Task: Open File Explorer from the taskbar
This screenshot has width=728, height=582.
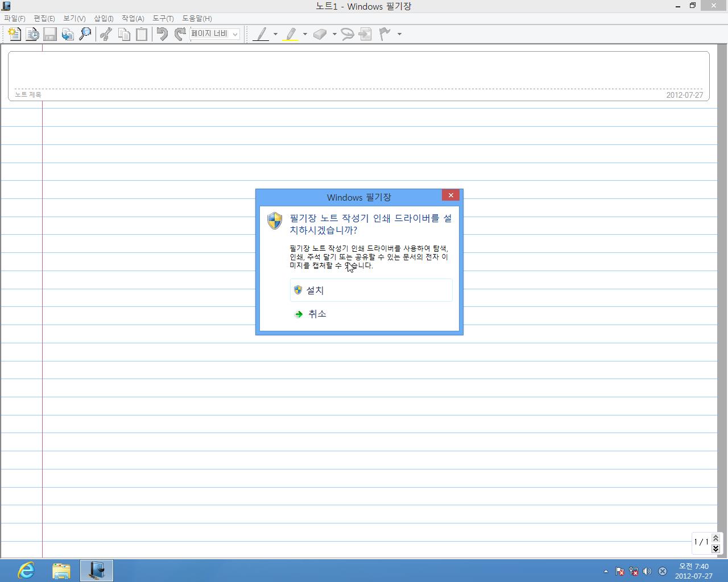Action: click(61, 570)
